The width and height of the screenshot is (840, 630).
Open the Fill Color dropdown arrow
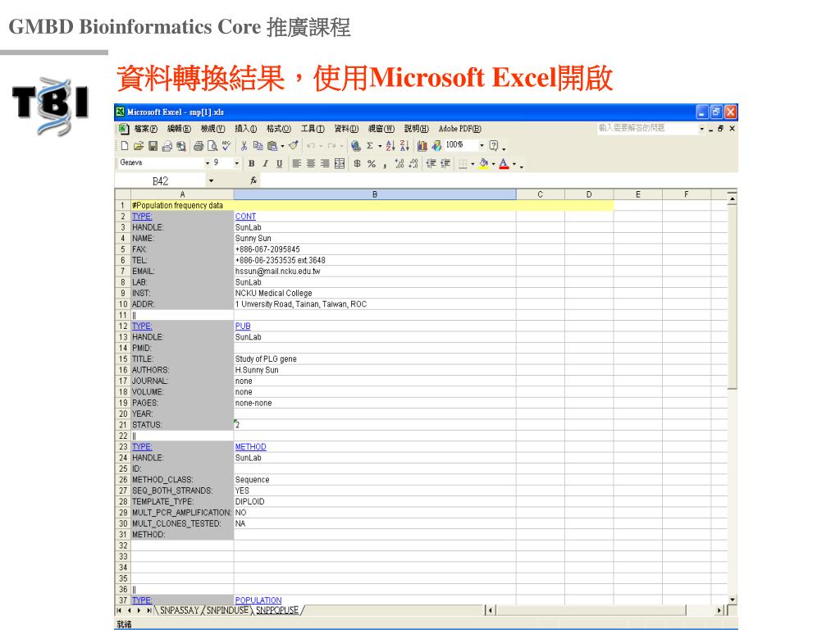(493, 163)
